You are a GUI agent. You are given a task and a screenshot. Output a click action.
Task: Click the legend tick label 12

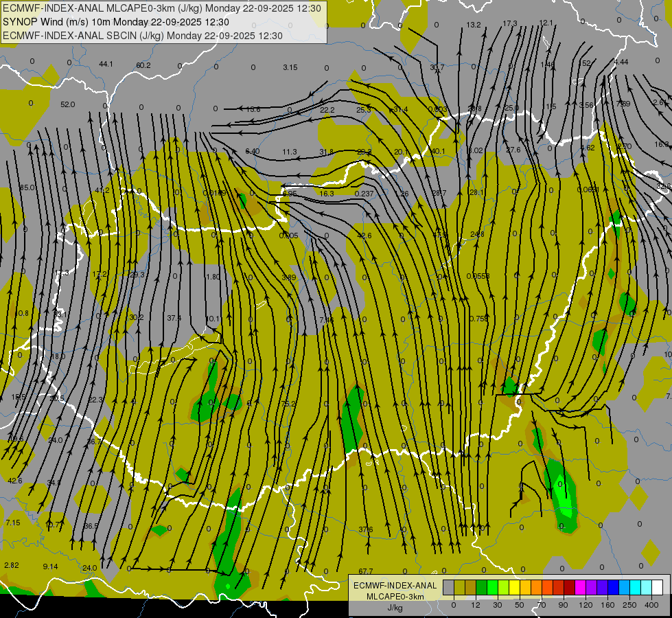(475, 605)
